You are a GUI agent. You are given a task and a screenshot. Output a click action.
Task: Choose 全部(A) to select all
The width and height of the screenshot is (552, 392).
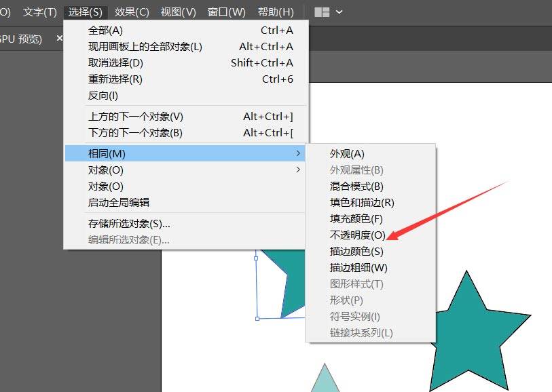106,31
